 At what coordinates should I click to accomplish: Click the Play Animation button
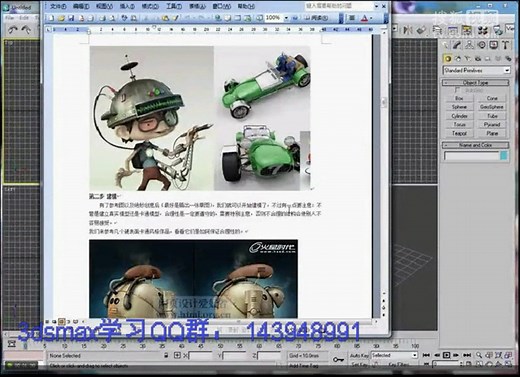pyautogui.click(x=446, y=355)
